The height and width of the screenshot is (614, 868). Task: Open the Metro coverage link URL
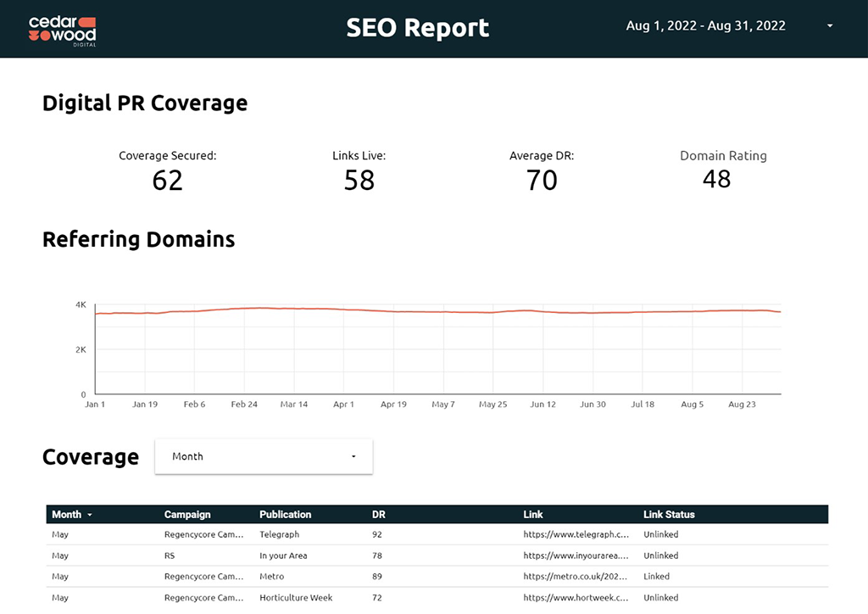[x=576, y=577]
